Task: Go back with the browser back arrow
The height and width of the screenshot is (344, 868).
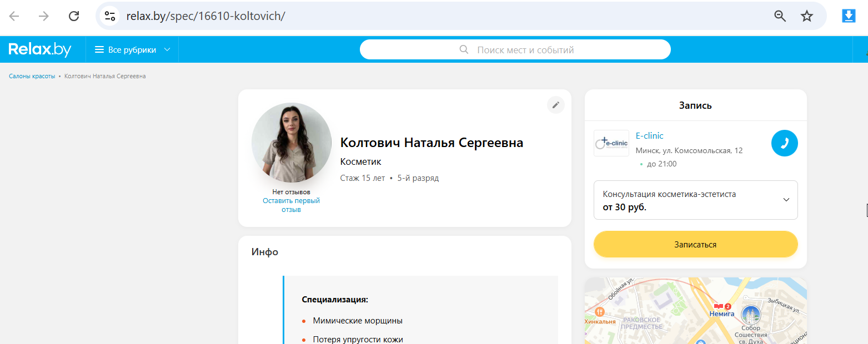Action: [14, 16]
